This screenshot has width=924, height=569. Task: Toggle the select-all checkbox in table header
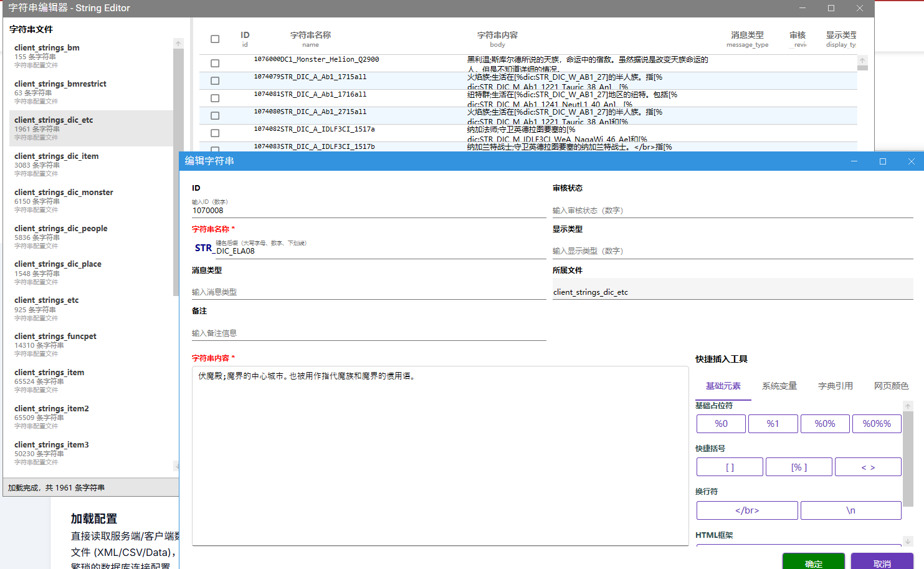pyautogui.click(x=215, y=39)
